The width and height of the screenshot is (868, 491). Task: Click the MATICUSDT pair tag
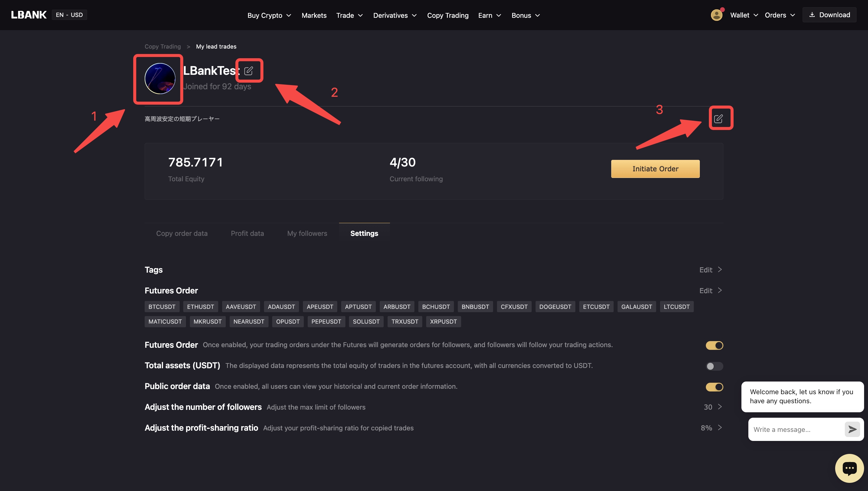pyautogui.click(x=165, y=322)
